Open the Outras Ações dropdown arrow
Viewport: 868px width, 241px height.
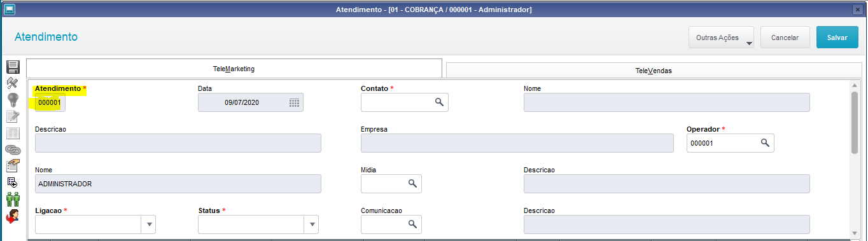749,43
